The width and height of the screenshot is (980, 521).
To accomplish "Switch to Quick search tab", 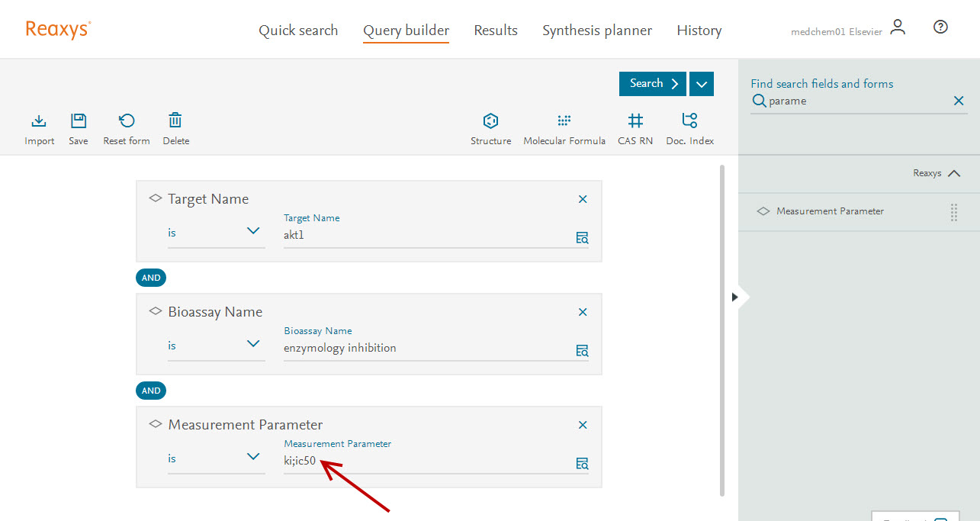I will click(298, 31).
